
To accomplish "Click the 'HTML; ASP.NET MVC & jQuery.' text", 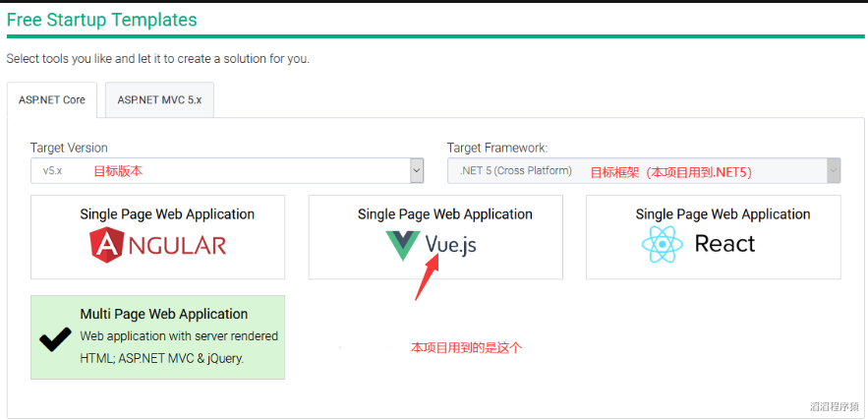I will point(162,358).
